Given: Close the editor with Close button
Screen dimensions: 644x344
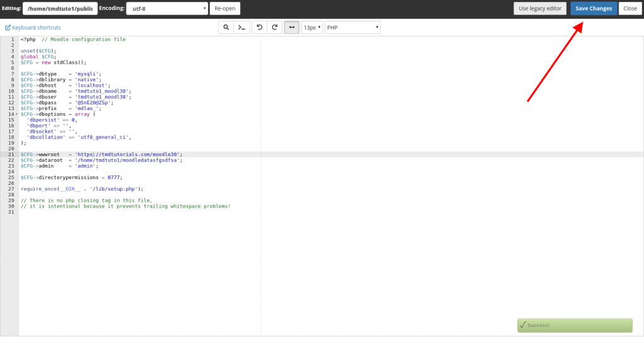Looking at the screenshot, I should [x=630, y=9].
